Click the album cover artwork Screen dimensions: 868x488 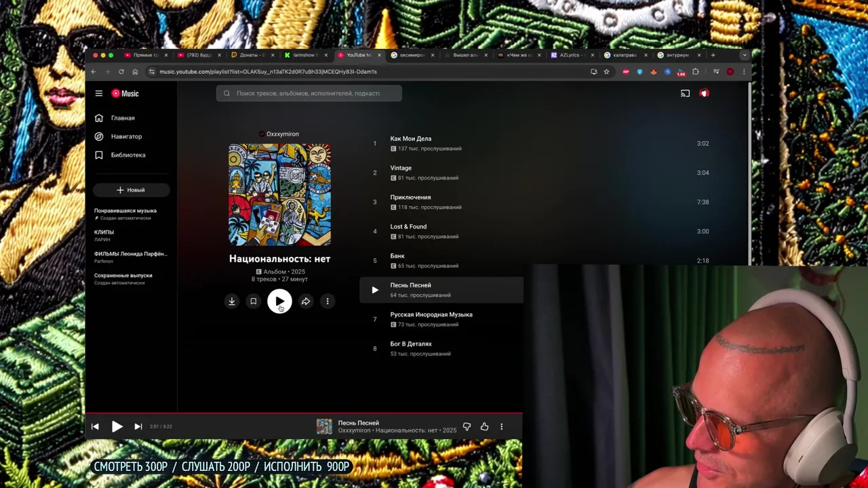click(x=279, y=195)
